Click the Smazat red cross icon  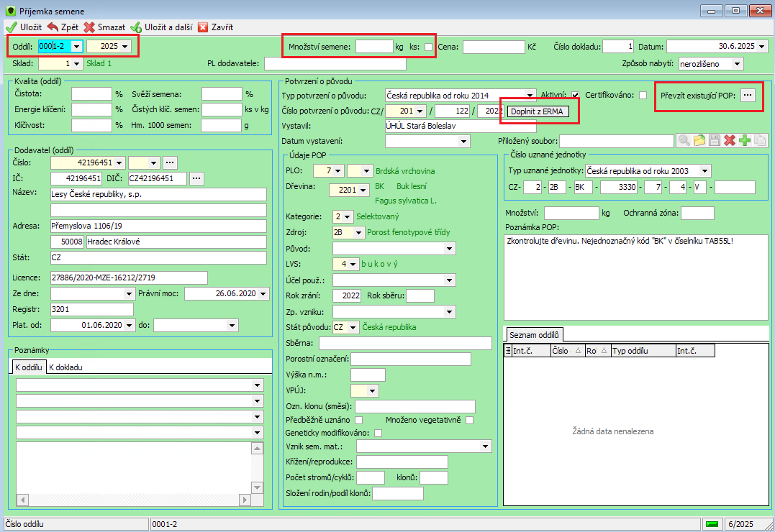tap(89, 27)
